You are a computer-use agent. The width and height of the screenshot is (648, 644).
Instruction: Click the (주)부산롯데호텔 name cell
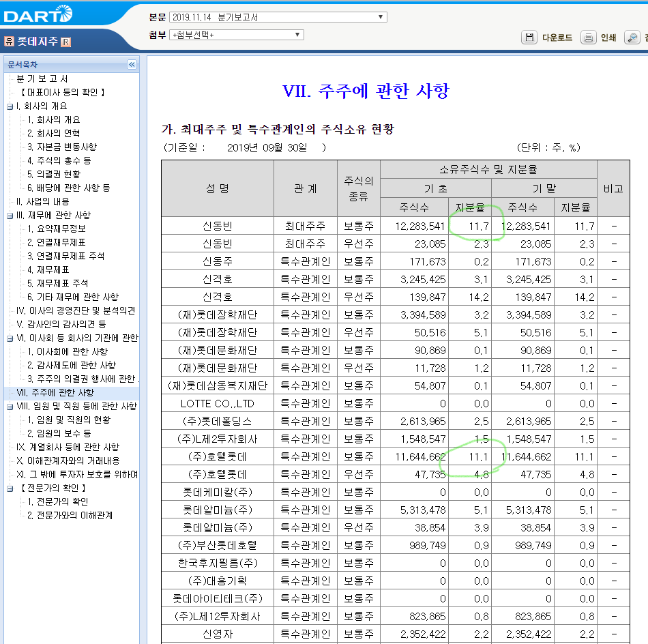[218, 546]
